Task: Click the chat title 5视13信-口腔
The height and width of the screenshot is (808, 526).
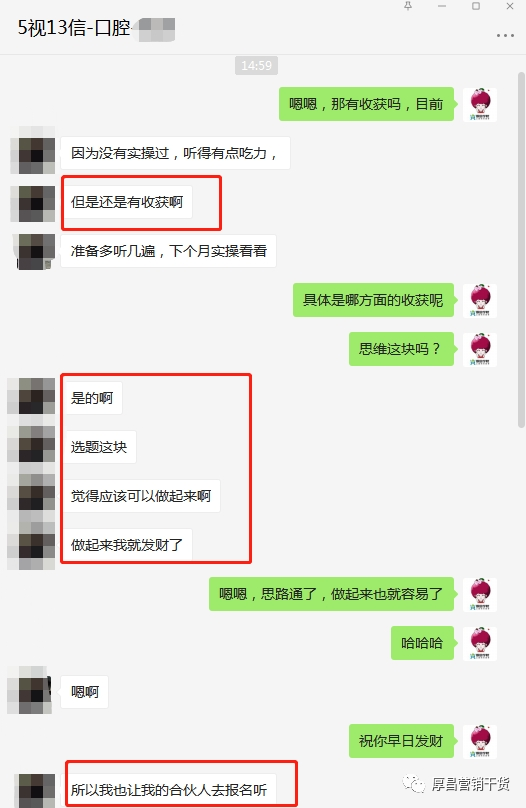Action: 74,28
